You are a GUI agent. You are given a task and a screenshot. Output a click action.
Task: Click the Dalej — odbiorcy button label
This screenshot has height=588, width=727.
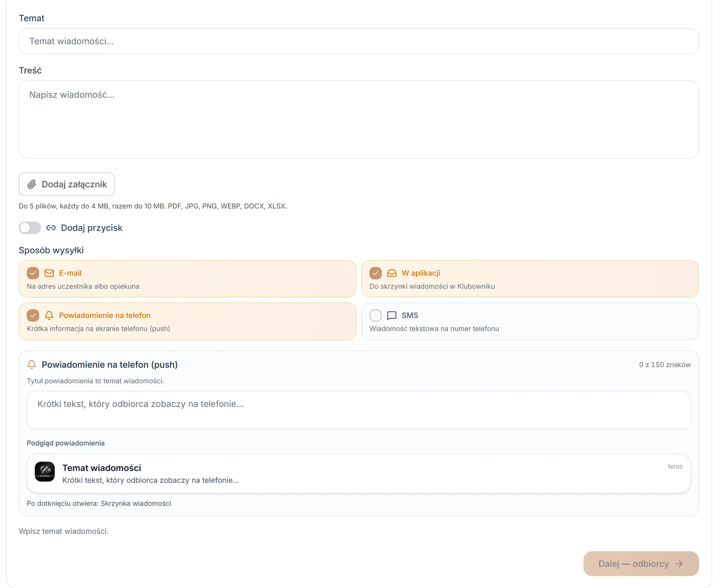tap(633, 564)
